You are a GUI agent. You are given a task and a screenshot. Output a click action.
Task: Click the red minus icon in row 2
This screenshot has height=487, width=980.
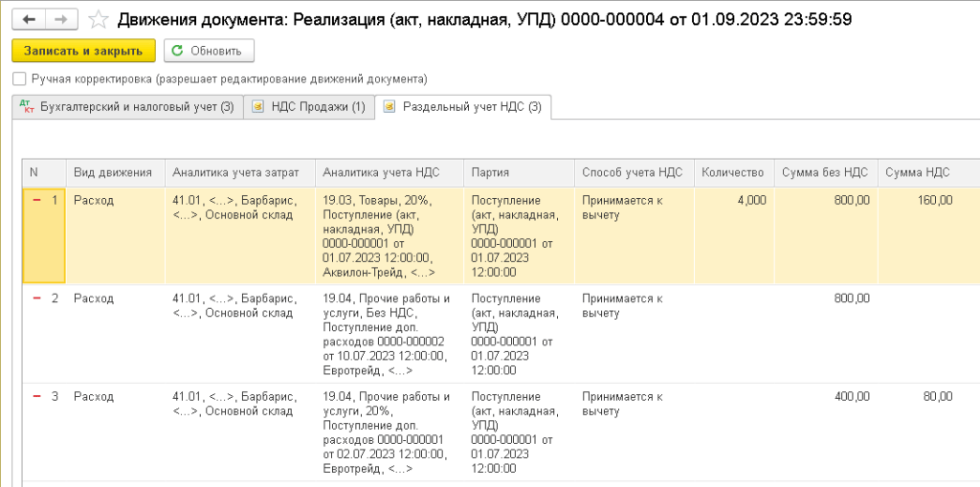point(36,299)
